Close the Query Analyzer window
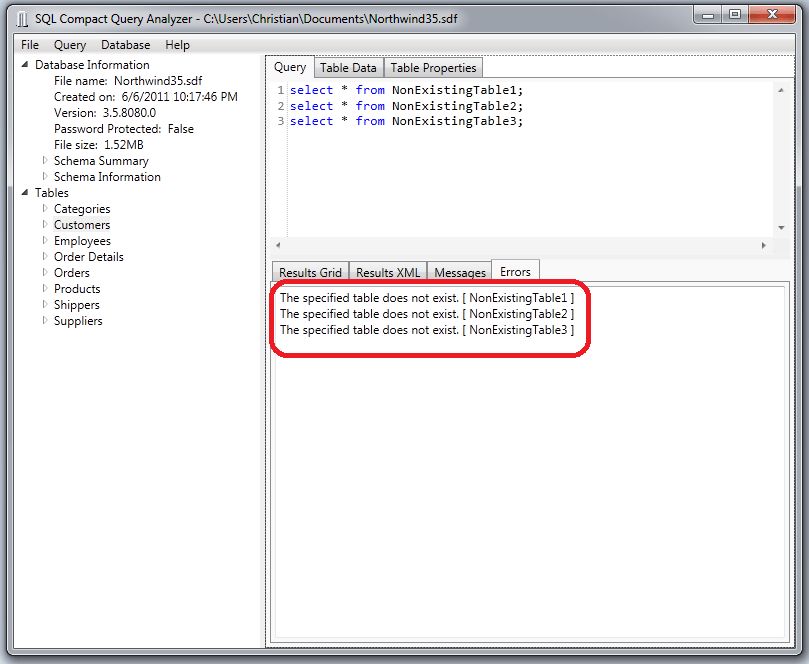Image resolution: width=809 pixels, height=664 pixels. (771, 15)
